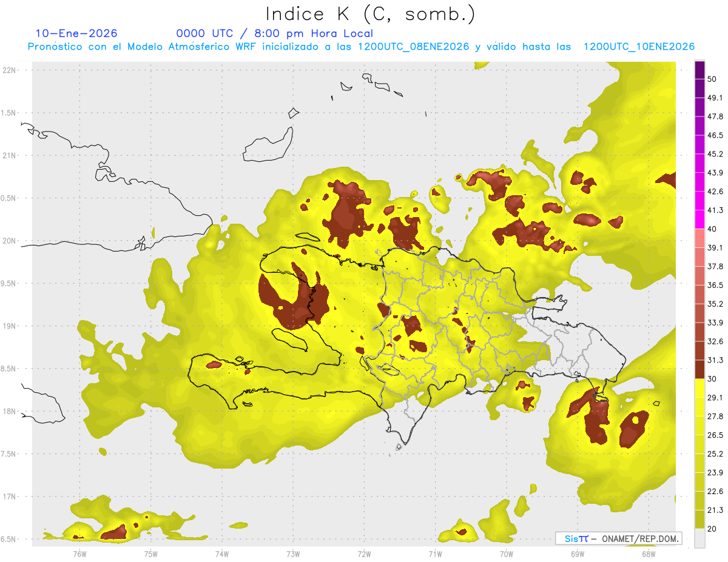The image size is (728, 562).
Task: Click the colorbar value "40"
Action: point(712,229)
